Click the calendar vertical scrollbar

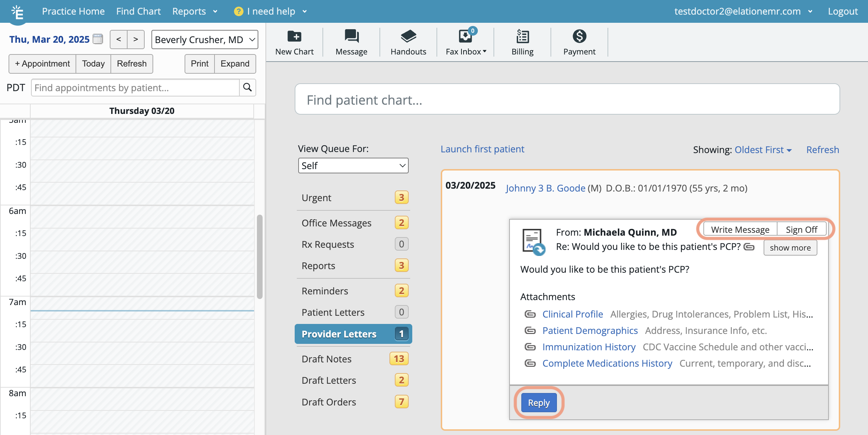[x=260, y=256]
